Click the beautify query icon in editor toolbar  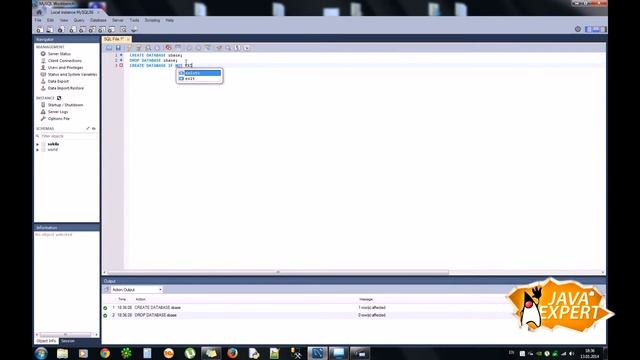[x=219, y=48]
